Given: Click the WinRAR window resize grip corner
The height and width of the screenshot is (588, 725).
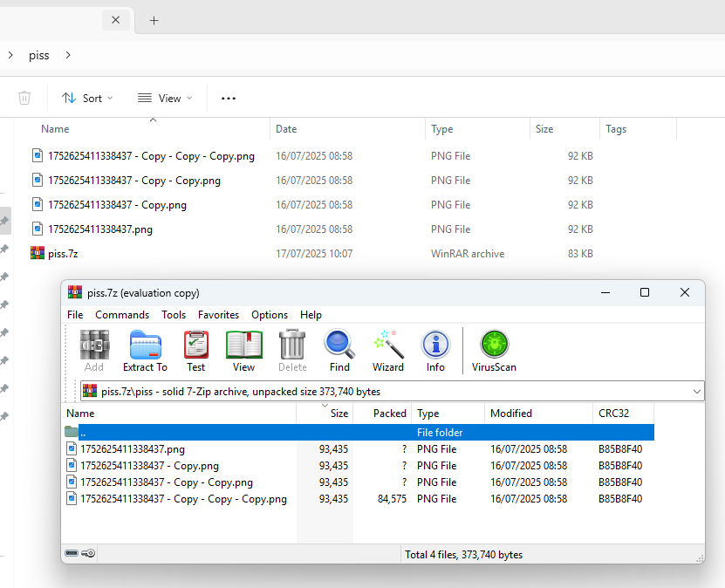Looking at the screenshot, I should [x=700, y=558].
